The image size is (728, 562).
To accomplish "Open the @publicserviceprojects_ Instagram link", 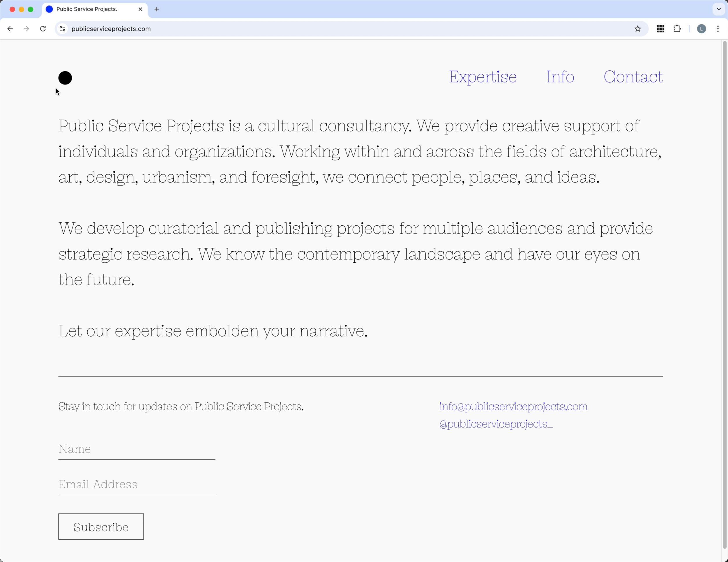I will [496, 424].
